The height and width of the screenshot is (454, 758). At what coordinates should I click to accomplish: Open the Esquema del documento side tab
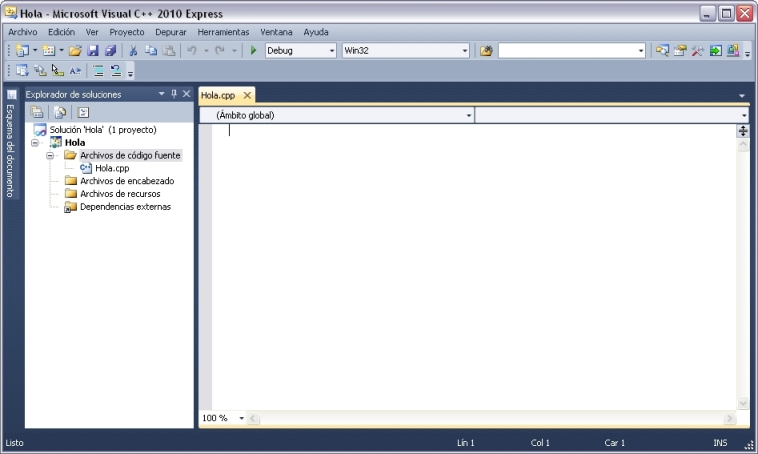point(11,144)
